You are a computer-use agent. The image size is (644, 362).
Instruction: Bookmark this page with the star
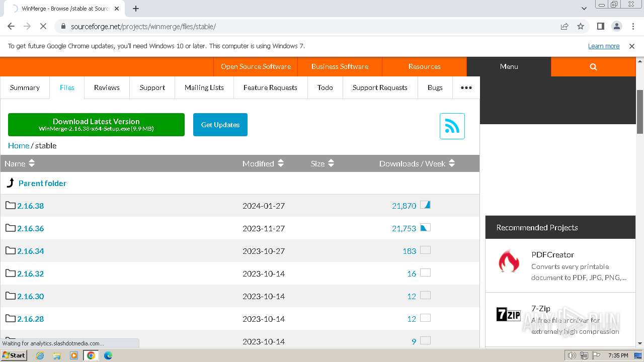coord(581,26)
